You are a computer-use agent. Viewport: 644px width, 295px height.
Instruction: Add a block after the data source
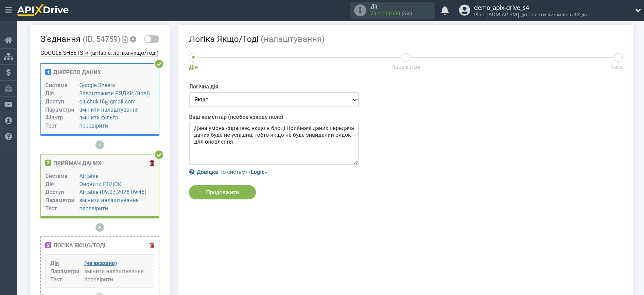pyautogui.click(x=100, y=145)
